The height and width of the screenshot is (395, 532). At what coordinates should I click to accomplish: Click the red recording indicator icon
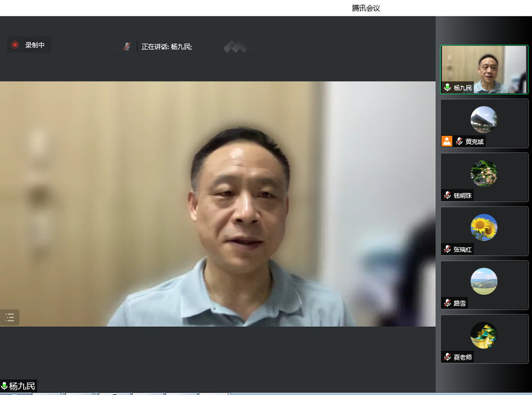click(x=15, y=45)
